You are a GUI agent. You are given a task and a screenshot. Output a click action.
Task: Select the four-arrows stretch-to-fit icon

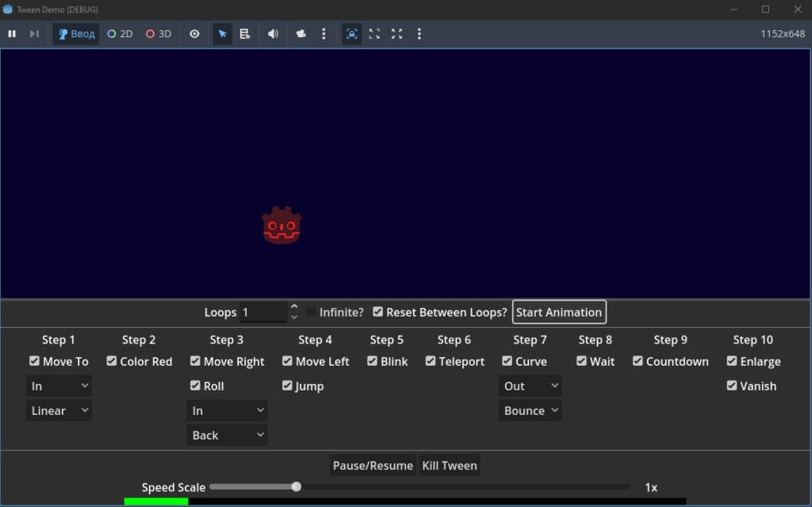[x=396, y=33]
